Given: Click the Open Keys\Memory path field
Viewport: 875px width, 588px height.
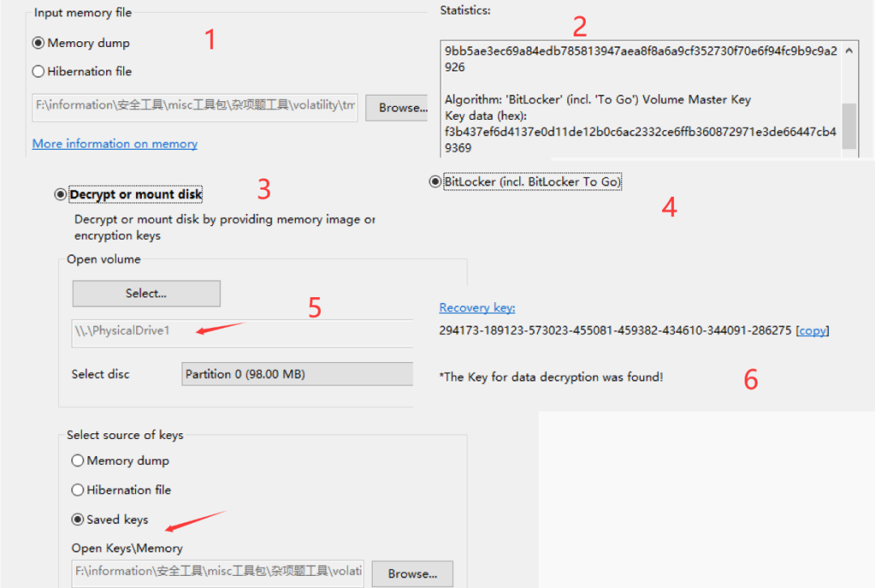Looking at the screenshot, I should point(218,573).
